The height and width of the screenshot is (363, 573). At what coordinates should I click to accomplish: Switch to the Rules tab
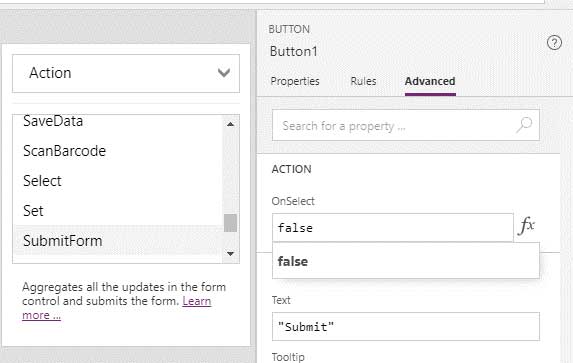[x=363, y=81]
